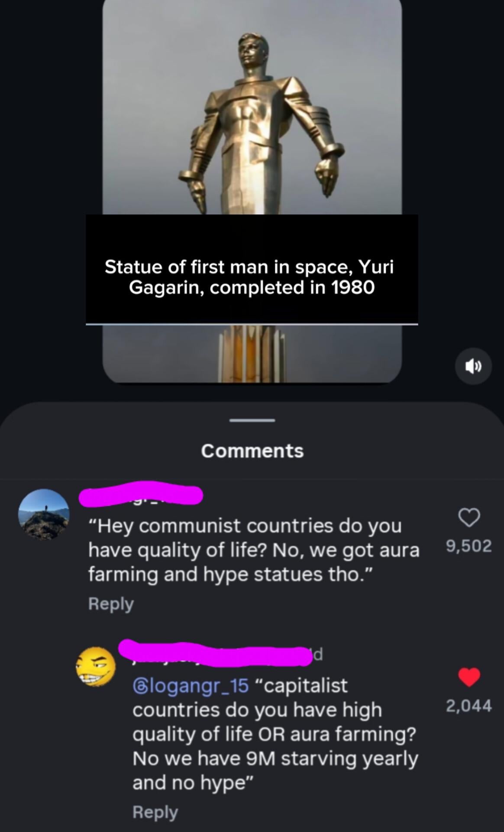
Task: Click the video progress bar under the caption
Action: point(252,324)
